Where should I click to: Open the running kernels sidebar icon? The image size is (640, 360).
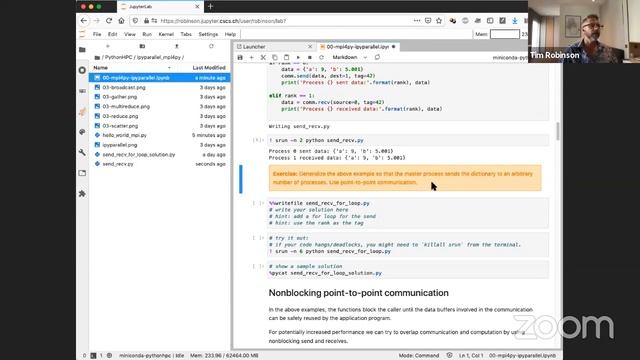[x=82, y=70]
